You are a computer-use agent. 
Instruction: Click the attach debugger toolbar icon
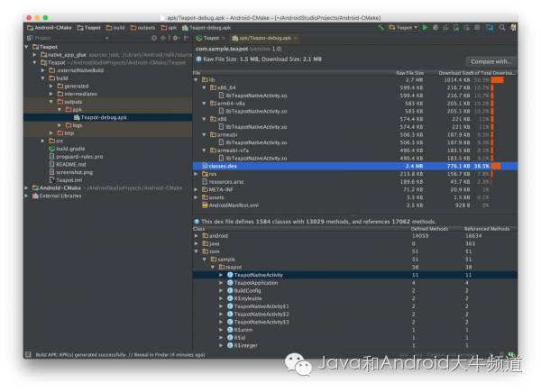[x=456, y=27]
